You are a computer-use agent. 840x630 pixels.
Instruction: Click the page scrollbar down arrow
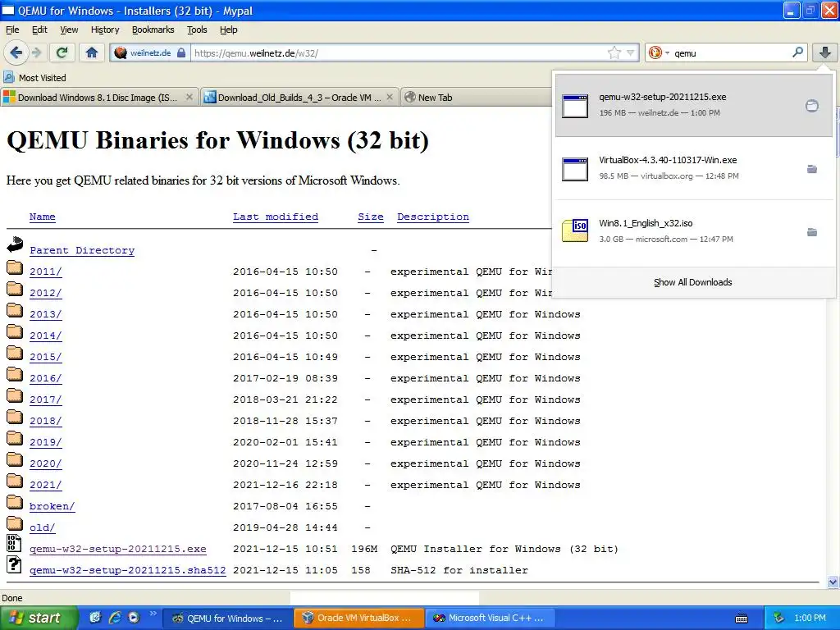[x=833, y=582]
